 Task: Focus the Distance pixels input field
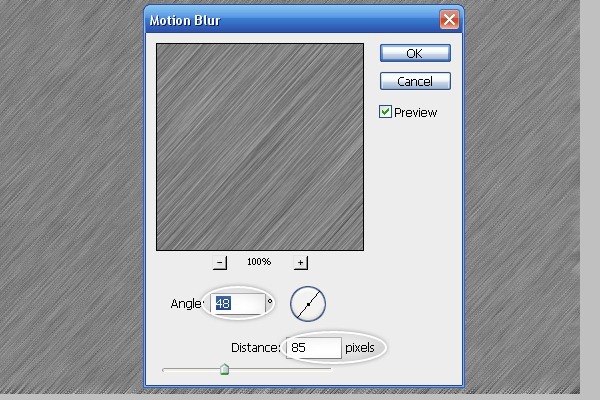coord(314,348)
